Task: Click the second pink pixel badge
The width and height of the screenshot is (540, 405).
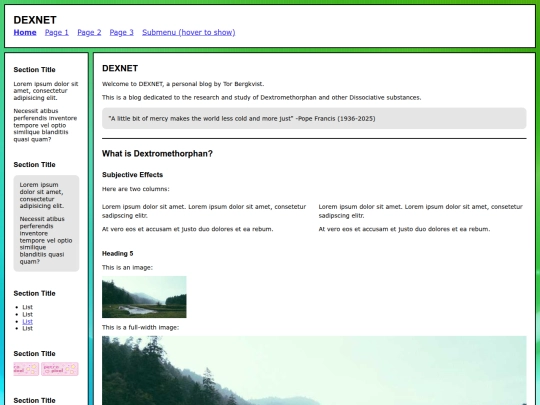Action: click(x=60, y=369)
